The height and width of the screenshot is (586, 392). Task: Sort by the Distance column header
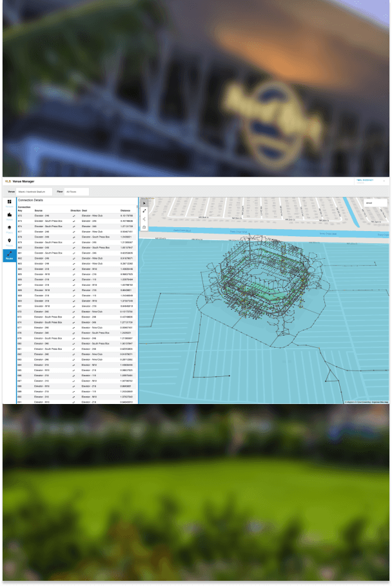126,210
